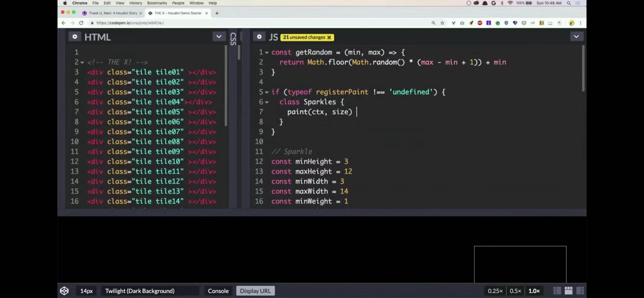Close the Thank U, Next tab
This screenshot has width=644, height=298.
point(141,13)
